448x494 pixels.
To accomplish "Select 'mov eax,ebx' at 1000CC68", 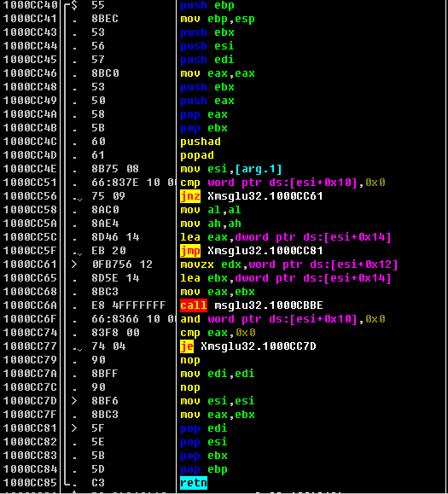I will (218, 292).
